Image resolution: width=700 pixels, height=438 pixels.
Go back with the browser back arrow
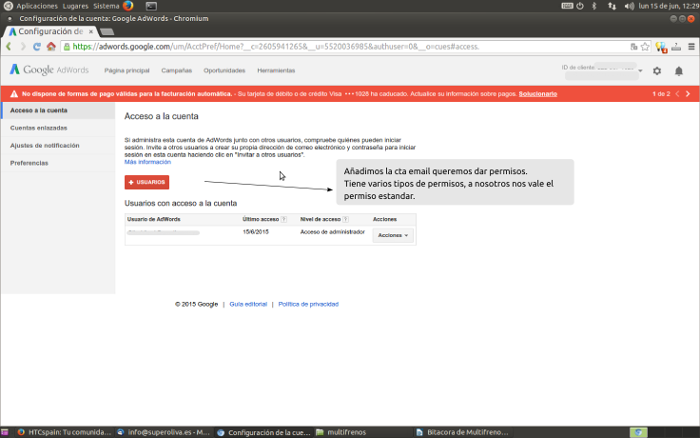pos(8,46)
